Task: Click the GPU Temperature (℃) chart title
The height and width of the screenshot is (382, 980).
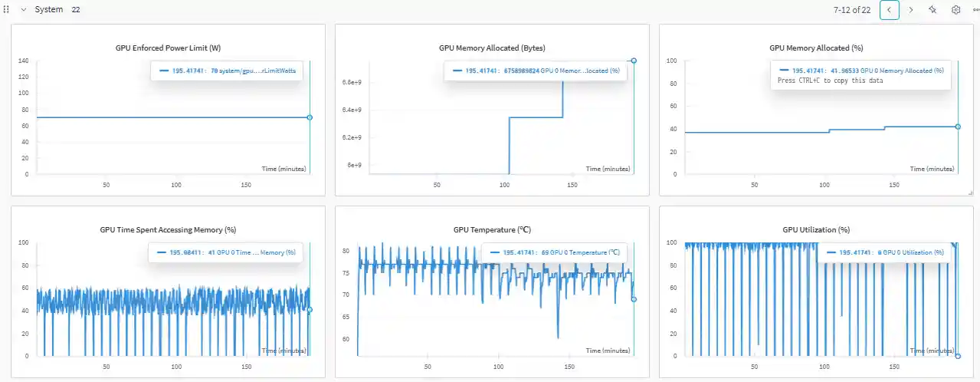Action: coord(492,229)
